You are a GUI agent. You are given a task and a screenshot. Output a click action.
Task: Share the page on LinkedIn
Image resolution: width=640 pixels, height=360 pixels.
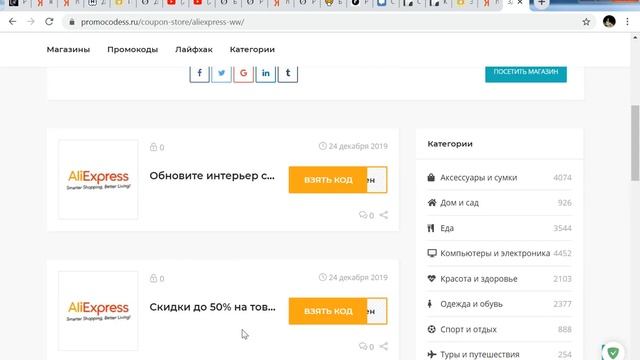click(266, 73)
